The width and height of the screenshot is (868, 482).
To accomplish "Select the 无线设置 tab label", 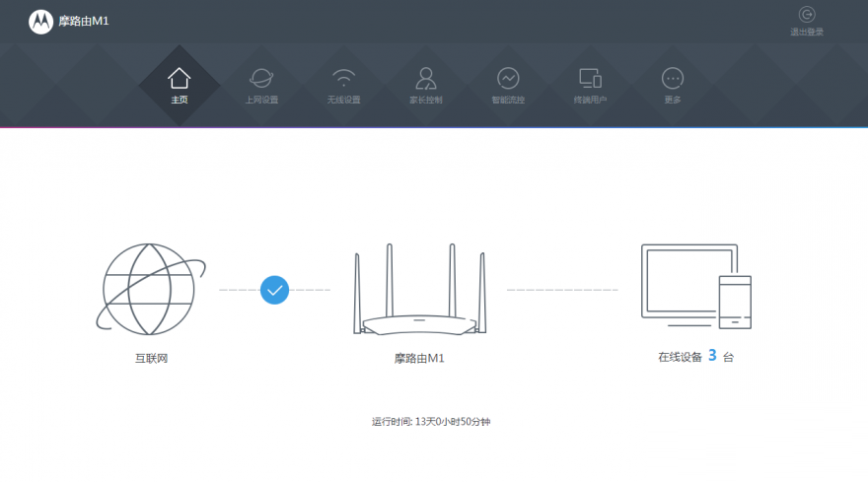I will [343, 101].
